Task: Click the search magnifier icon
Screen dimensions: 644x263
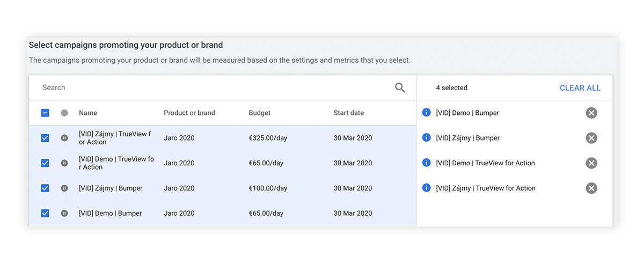Action: click(400, 87)
